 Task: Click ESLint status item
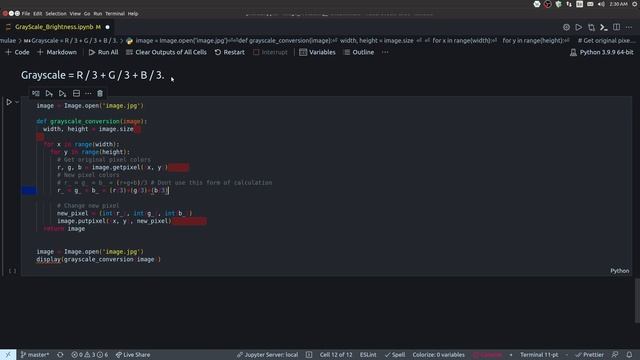368,355
